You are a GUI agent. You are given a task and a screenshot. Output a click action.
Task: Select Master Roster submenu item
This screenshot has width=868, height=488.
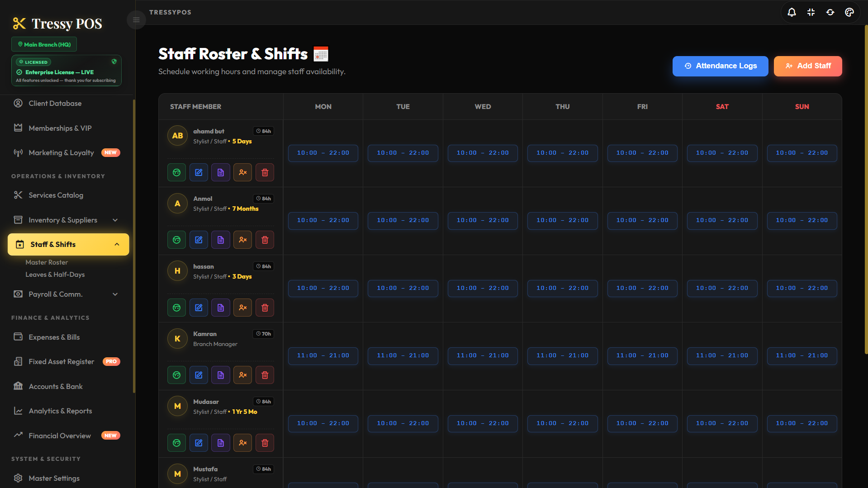click(x=47, y=262)
